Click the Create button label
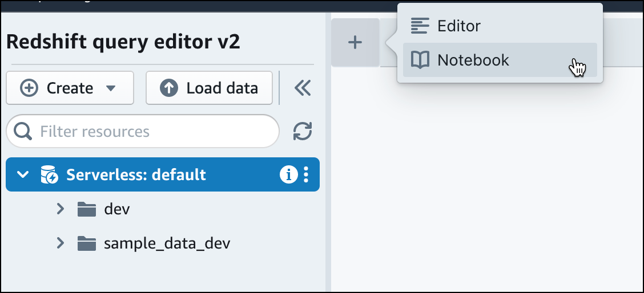Viewport: 644px width, 293px height. pos(69,88)
